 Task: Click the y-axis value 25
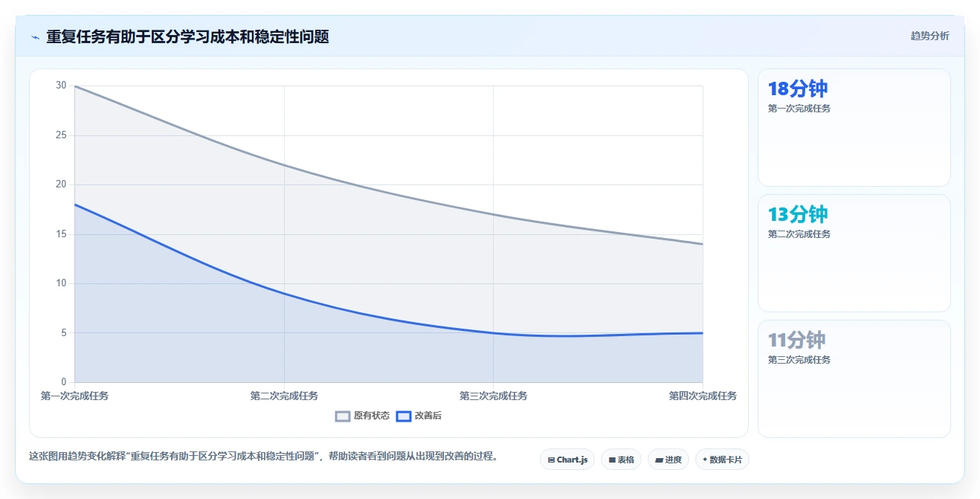pyautogui.click(x=61, y=135)
